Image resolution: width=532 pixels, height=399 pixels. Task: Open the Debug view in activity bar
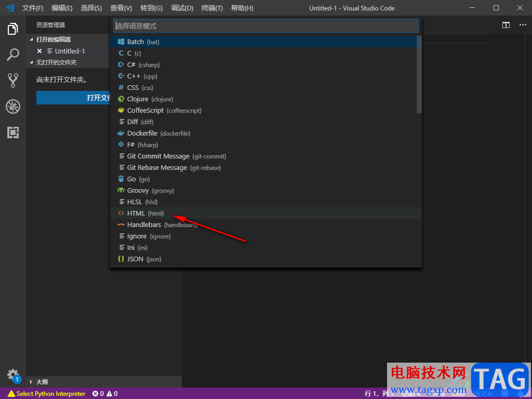click(x=13, y=107)
